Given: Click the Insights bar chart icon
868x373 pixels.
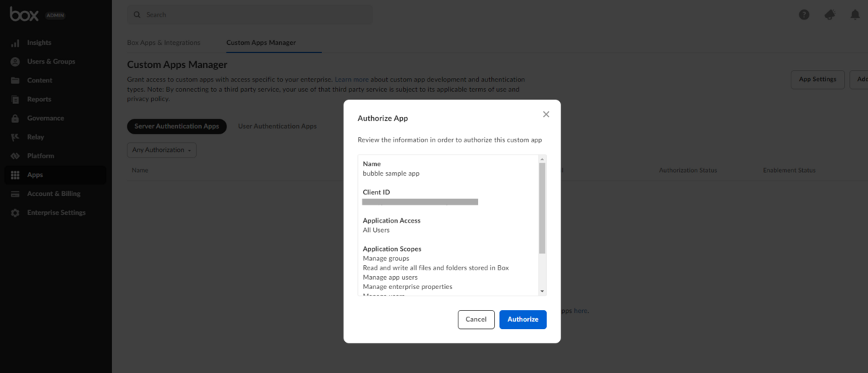Looking at the screenshot, I should [x=14, y=43].
